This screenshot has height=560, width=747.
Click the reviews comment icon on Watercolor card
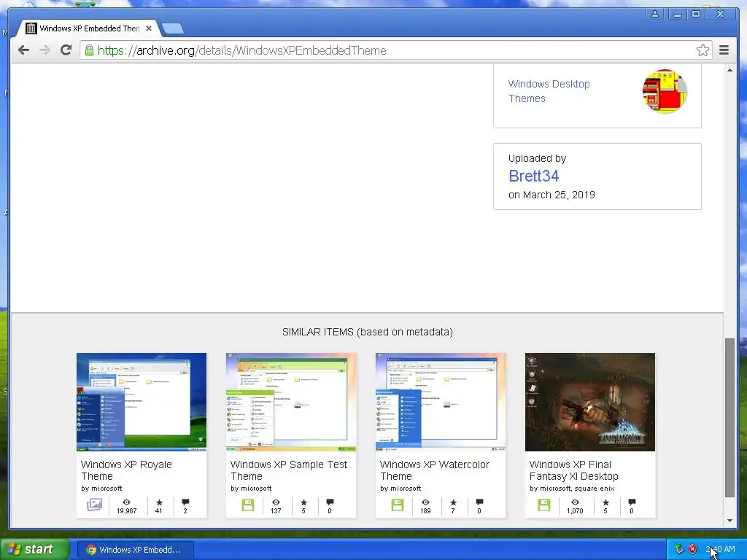click(x=479, y=502)
